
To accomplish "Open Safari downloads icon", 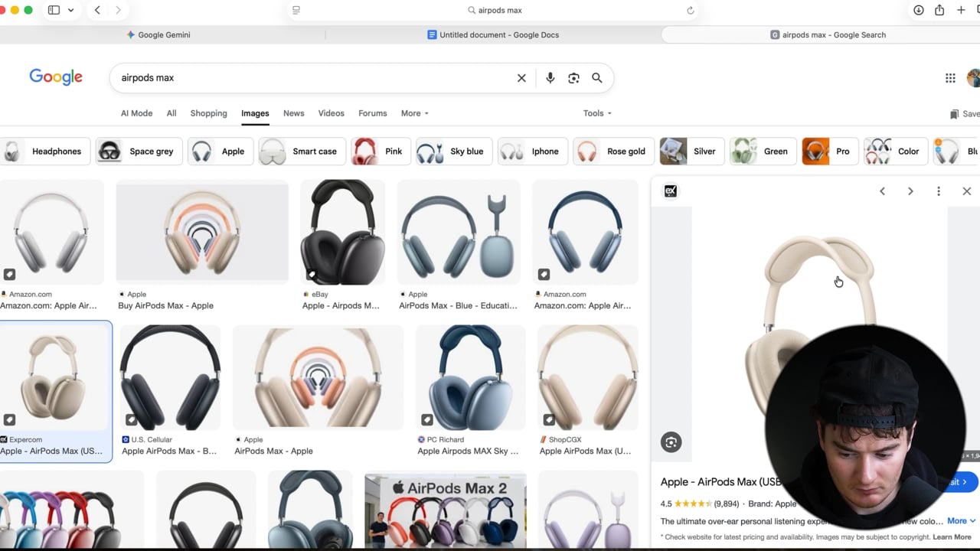I will pos(919,10).
